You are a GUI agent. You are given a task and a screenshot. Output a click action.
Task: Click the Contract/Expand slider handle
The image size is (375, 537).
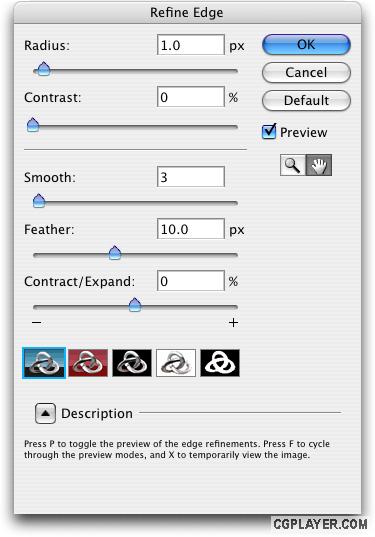click(135, 305)
